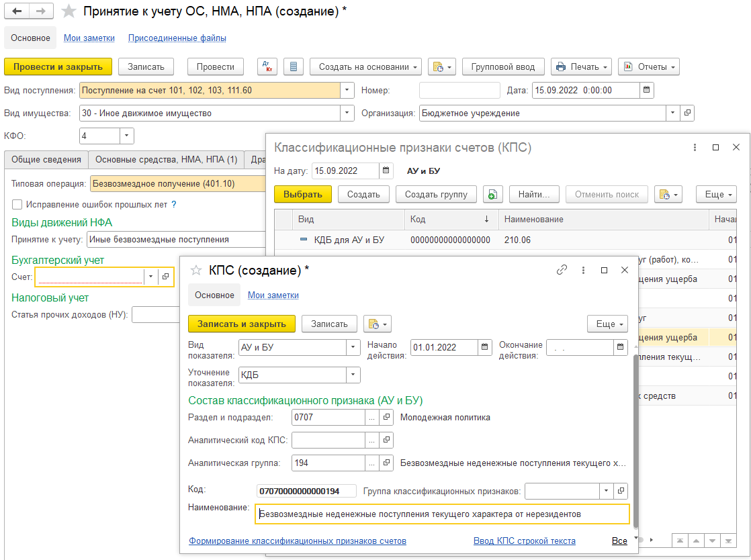The image size is (751, 560).
Task: Open the attachments icon in the КПС (создание) toolbar
Action: pyautogui.click(x=378, y=324)
